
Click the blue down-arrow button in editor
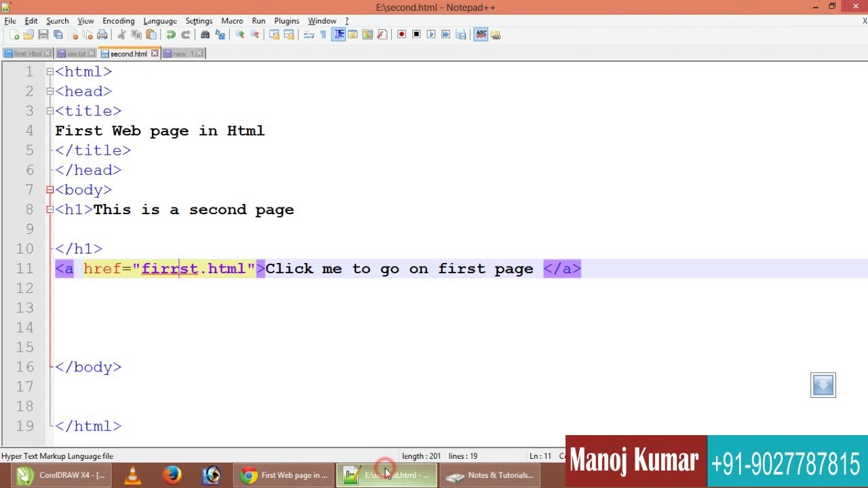click(823, 385)
